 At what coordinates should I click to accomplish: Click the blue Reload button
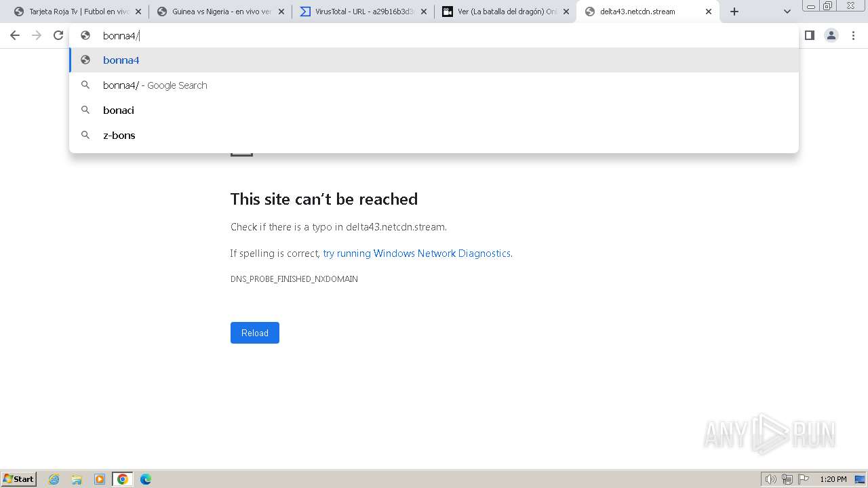(255, 333)
